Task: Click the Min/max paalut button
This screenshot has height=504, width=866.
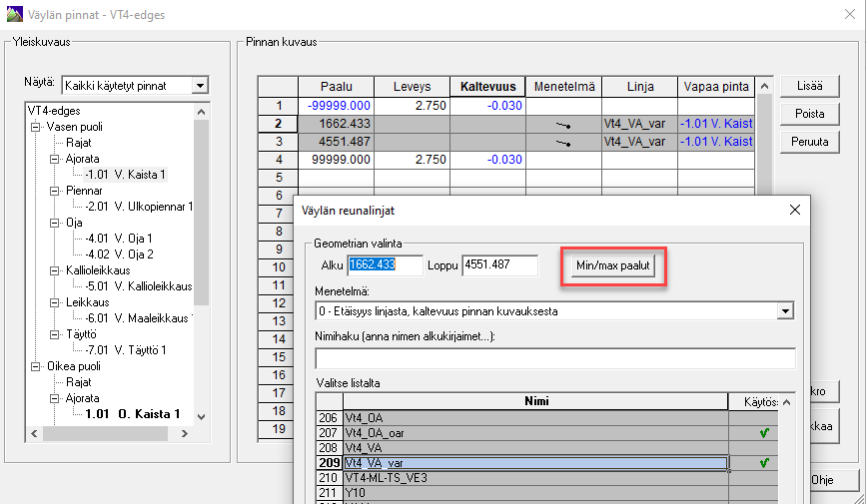Action: pos(613,265)
